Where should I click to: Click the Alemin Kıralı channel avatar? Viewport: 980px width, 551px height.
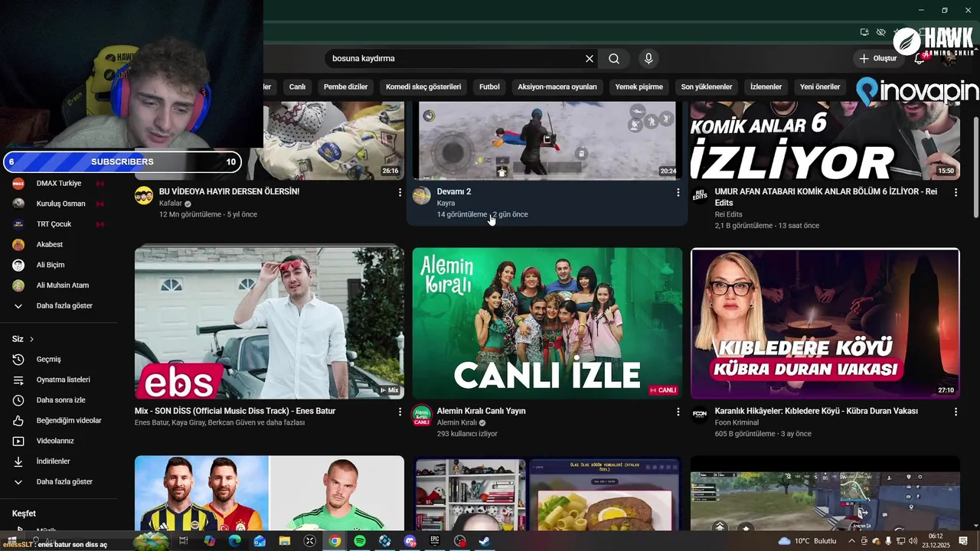[x=422, y=415]
